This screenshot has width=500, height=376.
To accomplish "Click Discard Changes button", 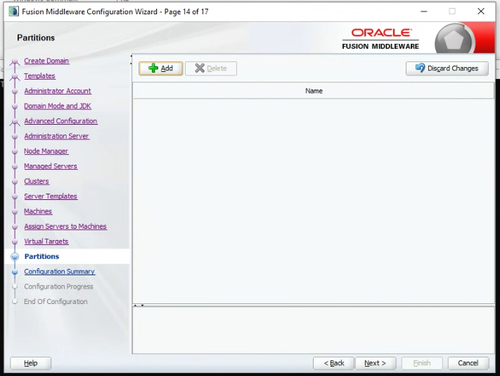I will point(447,68).
